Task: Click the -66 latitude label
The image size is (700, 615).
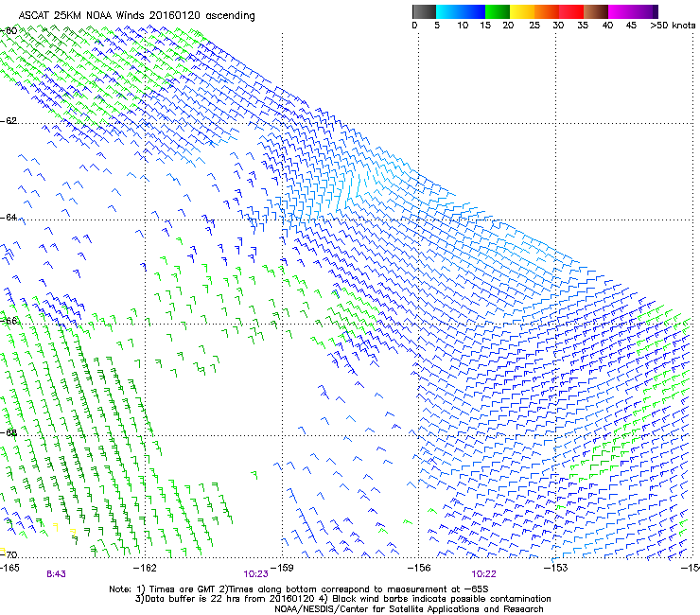Action: tap(9, 321)
